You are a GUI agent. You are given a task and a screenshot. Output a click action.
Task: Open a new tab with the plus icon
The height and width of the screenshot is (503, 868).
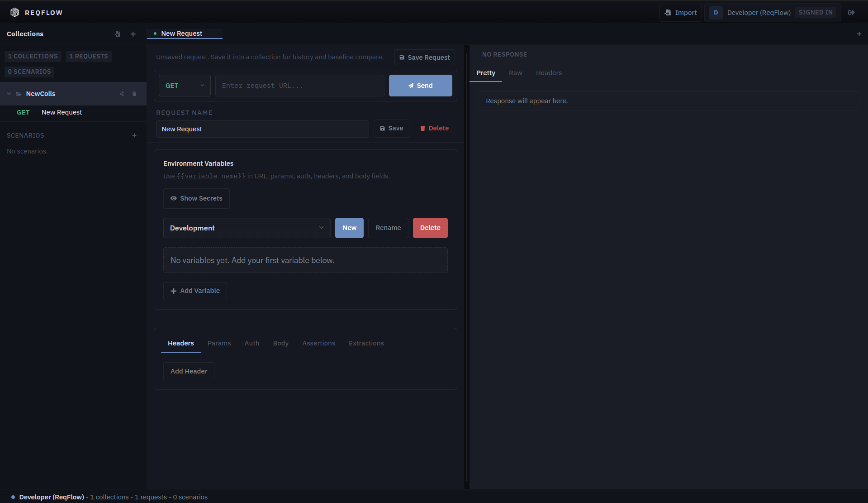click(859, 34)
